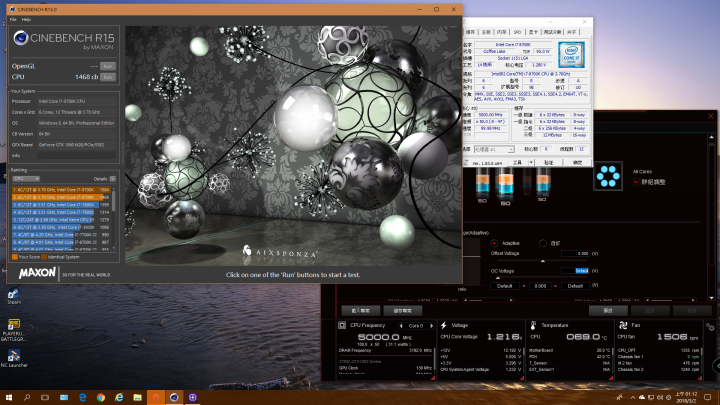Click the Fan panel icon
The height and width of the screenshot is (405, 720).
coord(623,325)
